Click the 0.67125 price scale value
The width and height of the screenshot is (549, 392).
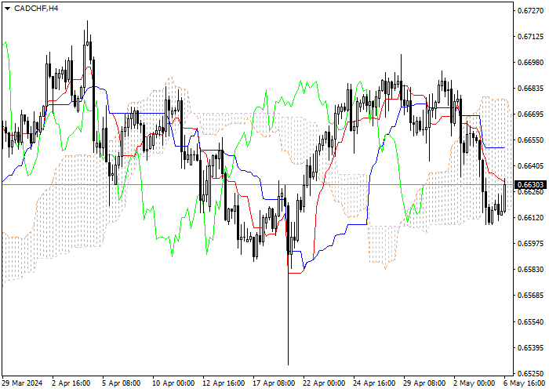click(530, 36)
